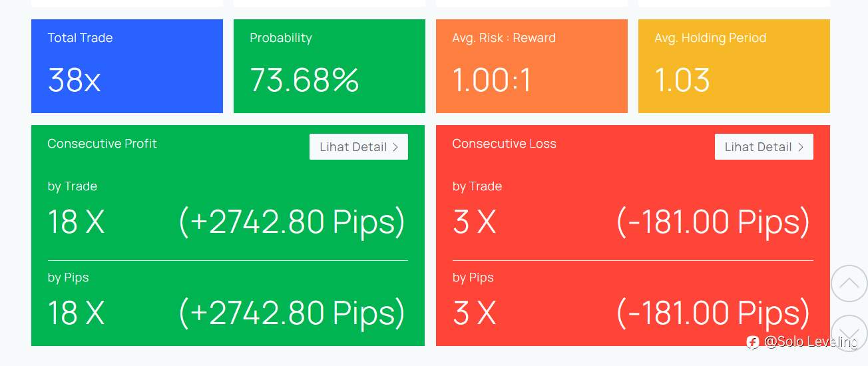Click the Facebook logo in the watermark
This screenshot has width=868, height=366.
(753, 342)
